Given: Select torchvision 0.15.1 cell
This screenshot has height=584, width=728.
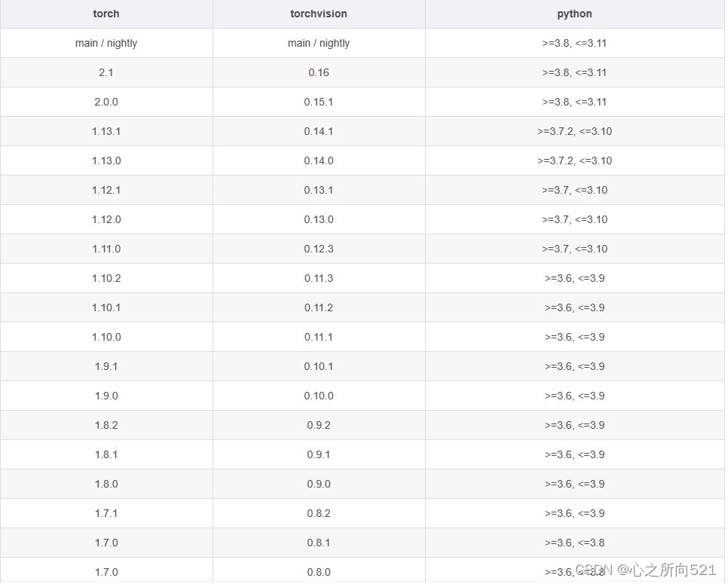Looking at the screenshot, I should (319, 102).
